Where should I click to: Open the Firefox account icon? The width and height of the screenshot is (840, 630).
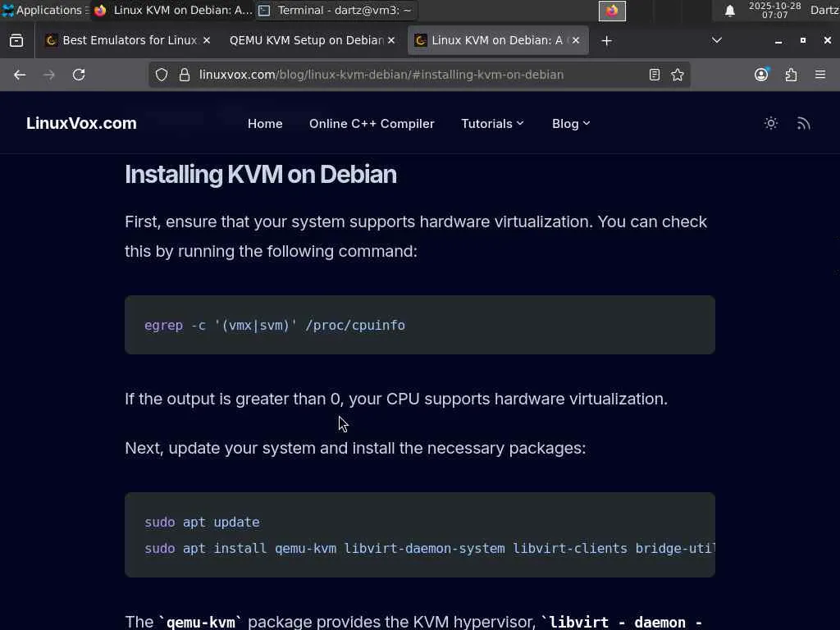pyautogui.click(x=761, y=75)
